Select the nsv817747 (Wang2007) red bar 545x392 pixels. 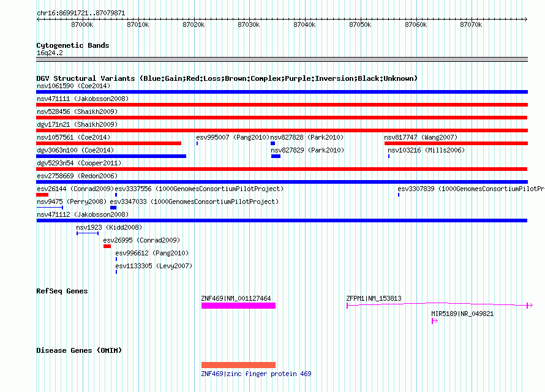pos(456,143)
